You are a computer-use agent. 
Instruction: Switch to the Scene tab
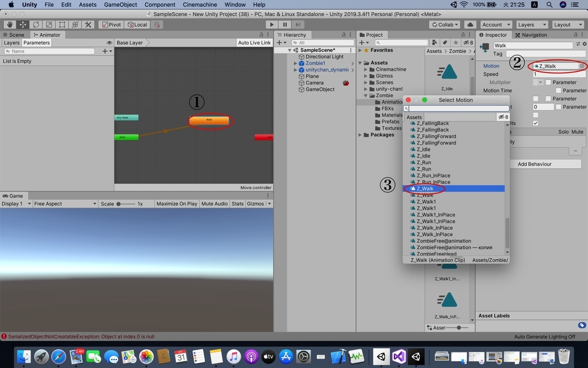tap(13, 35)
